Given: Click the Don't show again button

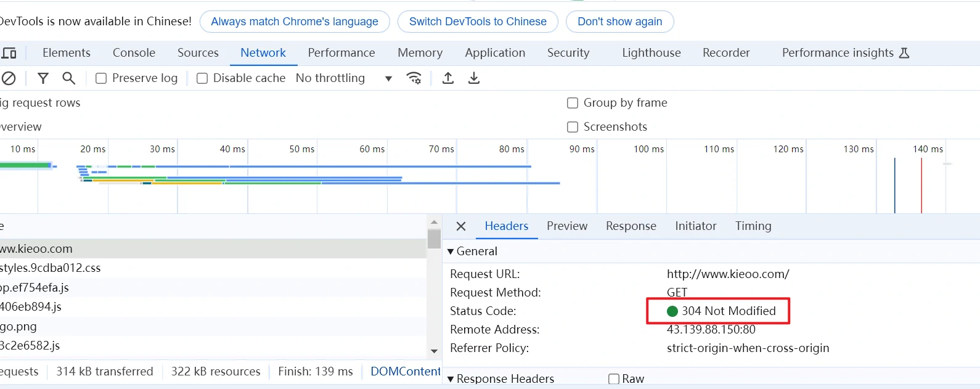Looking at the screenshot, I should (x=619, y=22).
